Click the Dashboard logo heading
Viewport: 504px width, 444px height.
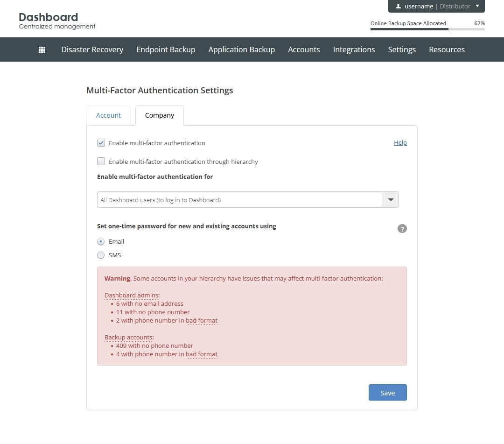point(48,17)
